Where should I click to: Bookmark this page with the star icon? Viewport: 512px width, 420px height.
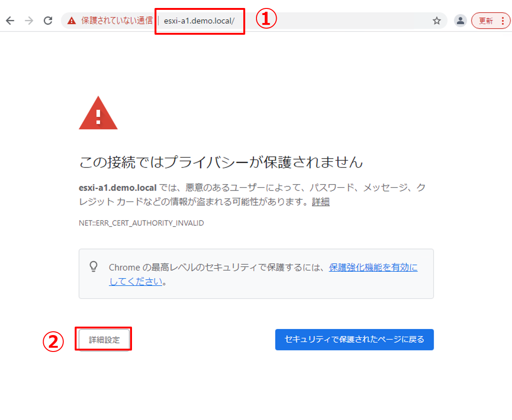(436, 21)
